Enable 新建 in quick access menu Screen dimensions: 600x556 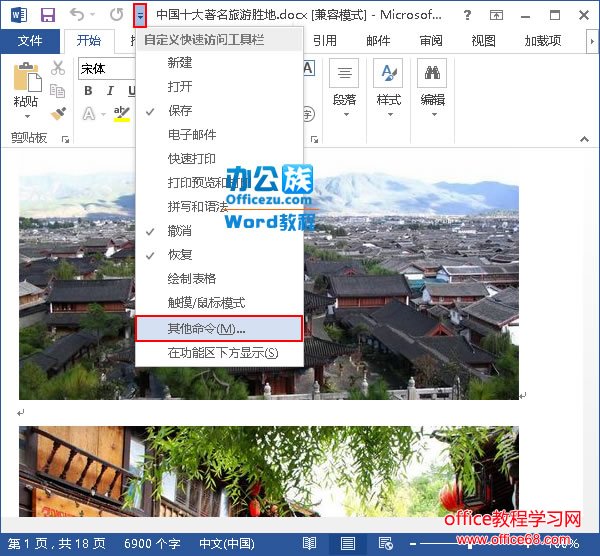220,63
